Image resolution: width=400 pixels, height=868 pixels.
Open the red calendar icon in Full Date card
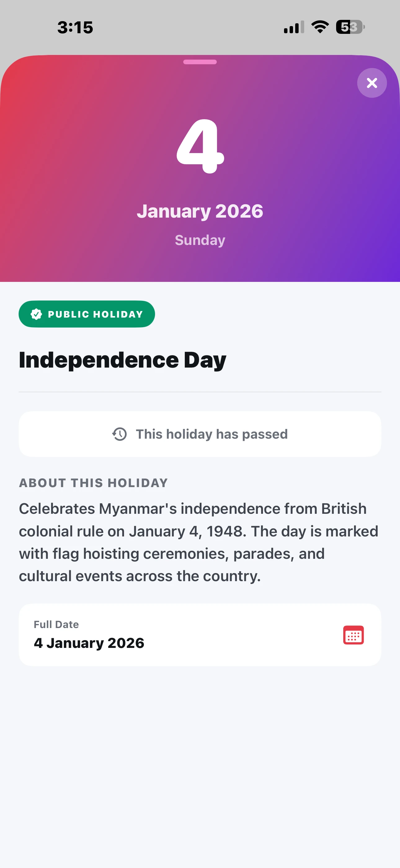click(353, 635)
